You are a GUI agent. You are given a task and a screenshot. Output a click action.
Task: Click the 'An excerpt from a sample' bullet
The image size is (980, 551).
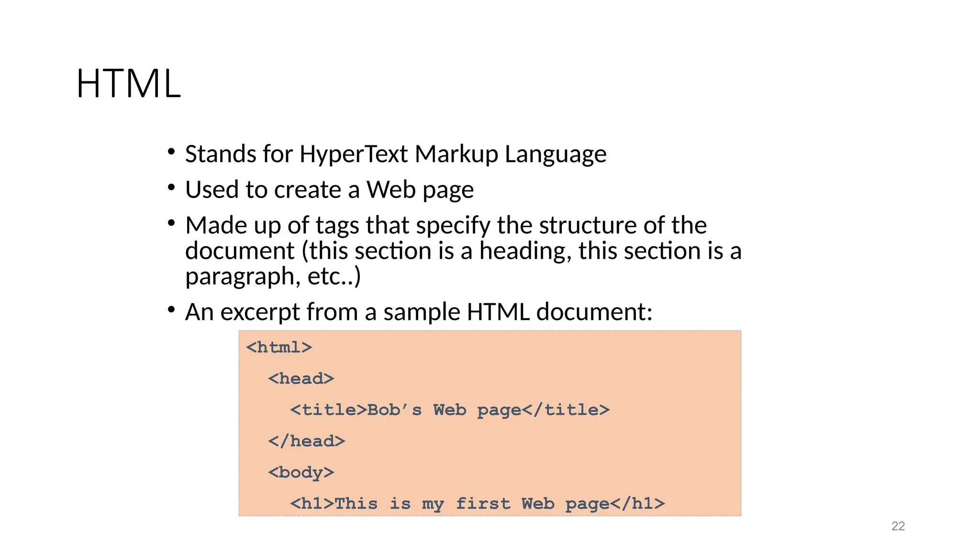(418, 312)
